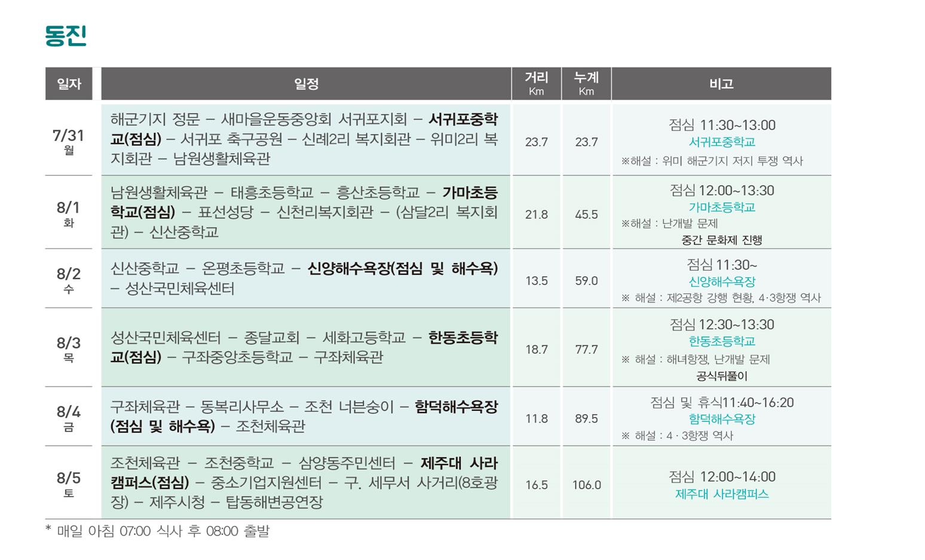925x560 pixels.
Task: Click '점심 12:30~13:30' lunch time note
Action: pyautogui.click(x=722, y=324)
